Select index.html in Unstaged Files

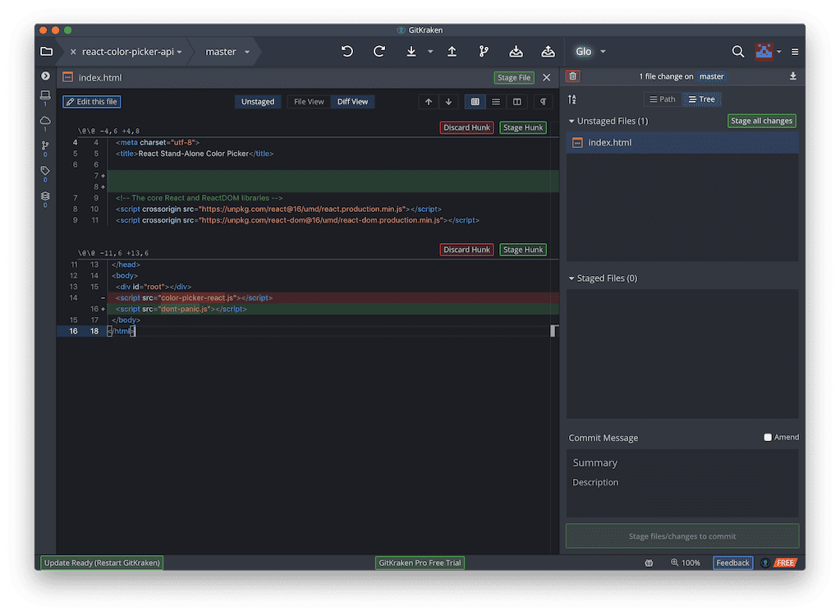682,142
